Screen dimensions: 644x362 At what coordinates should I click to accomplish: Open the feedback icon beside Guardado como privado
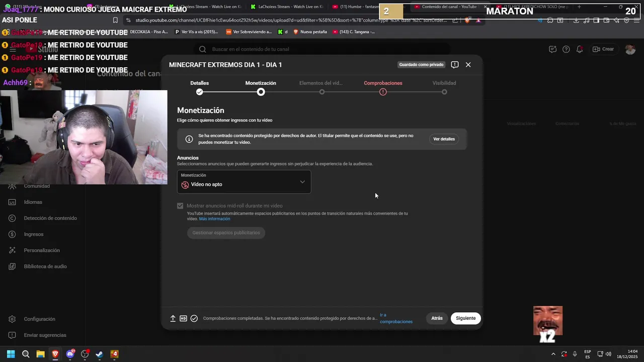pyautogui.click(x=455, y=65)
